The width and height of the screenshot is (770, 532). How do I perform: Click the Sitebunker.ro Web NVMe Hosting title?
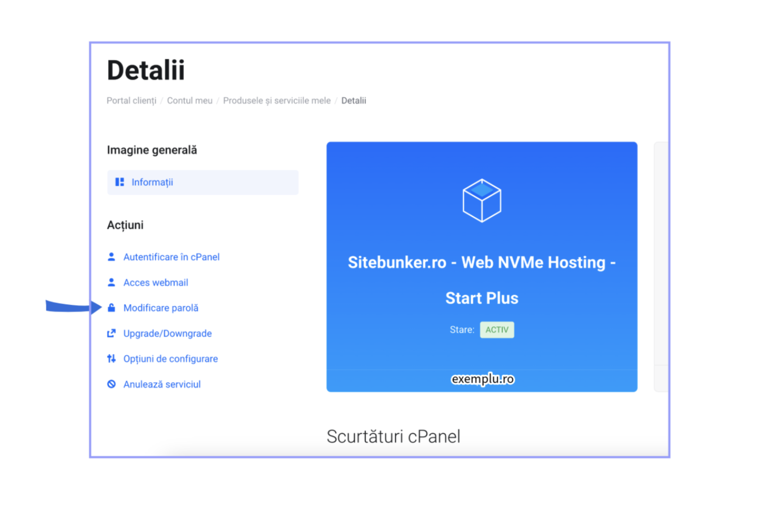click(482, 280)
